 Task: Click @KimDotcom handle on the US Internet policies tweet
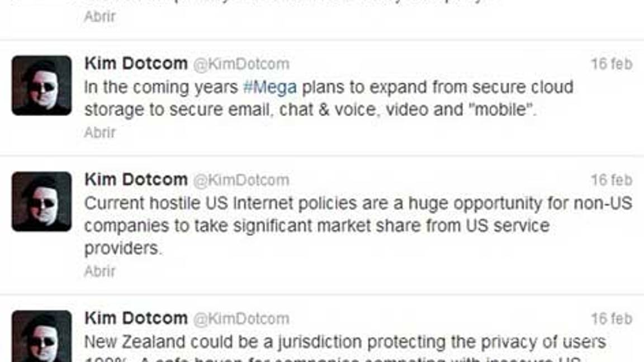[x=241, y=180]
